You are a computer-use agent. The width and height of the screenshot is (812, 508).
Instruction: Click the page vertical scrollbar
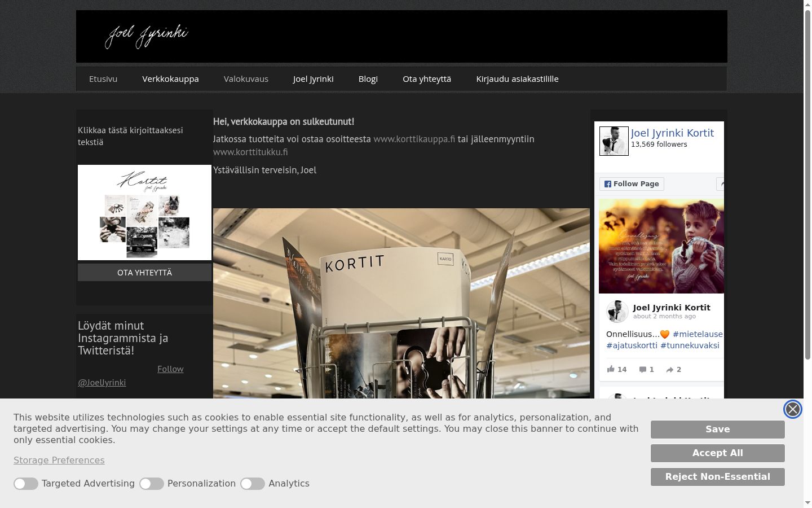pyautogui.click(x=807, y=186)
